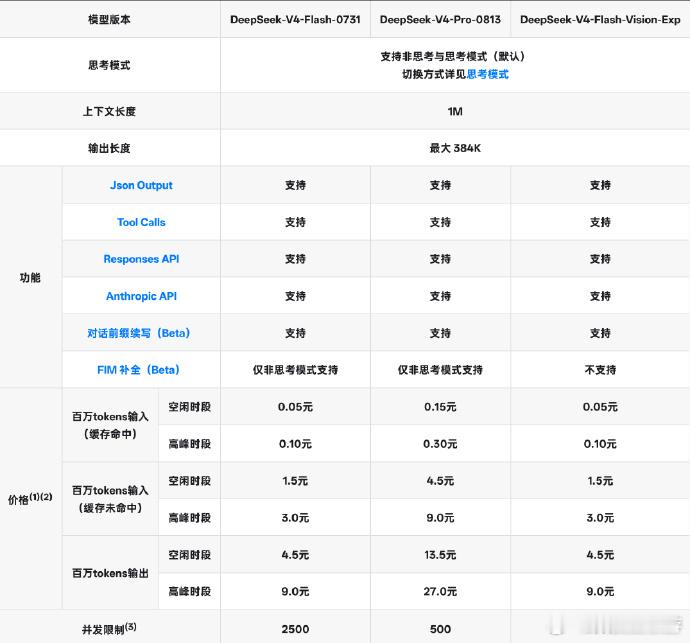The width and height of the screenshot is (690, 643).
Task: Click the 百万tokens输出 label
Action: tap(110, 573)
